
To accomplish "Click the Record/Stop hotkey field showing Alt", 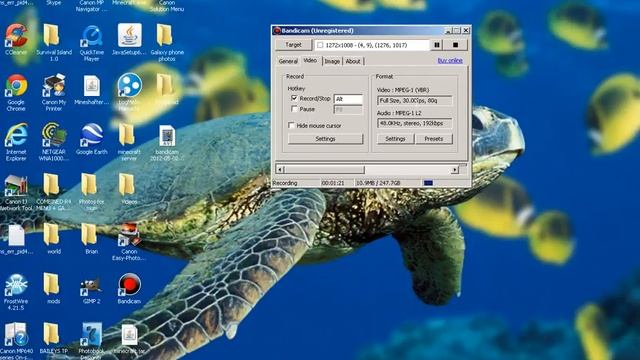I will 348,99.
